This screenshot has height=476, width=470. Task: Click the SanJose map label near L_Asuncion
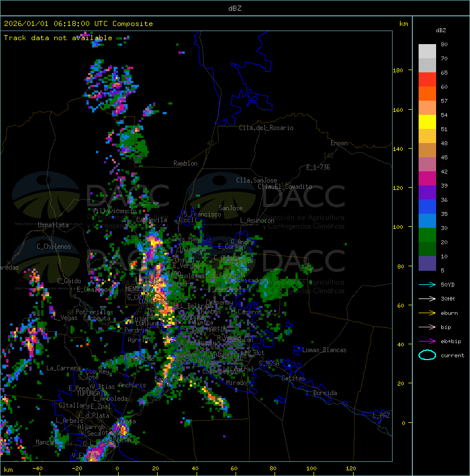[230, 208]
